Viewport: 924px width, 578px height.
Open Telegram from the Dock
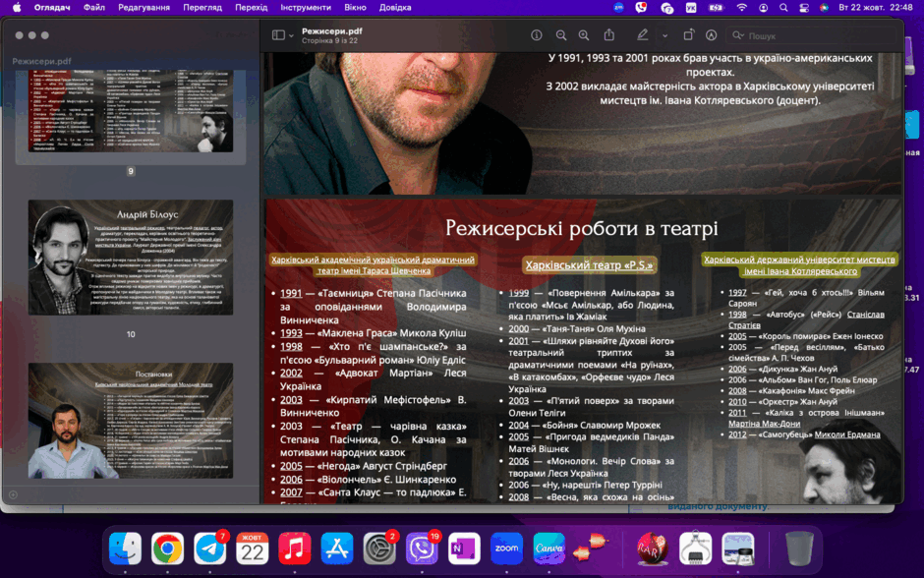[209, 549]
